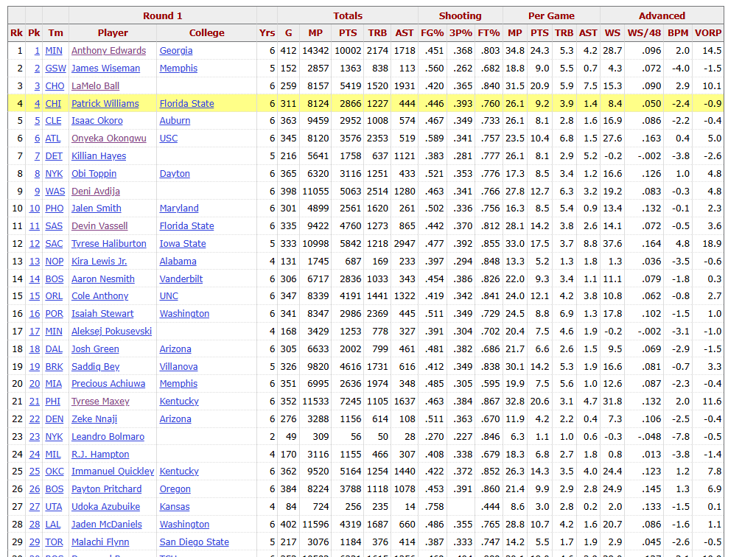Click CHO team link
This screenshot has height=557, width=756.
point(55,86)
